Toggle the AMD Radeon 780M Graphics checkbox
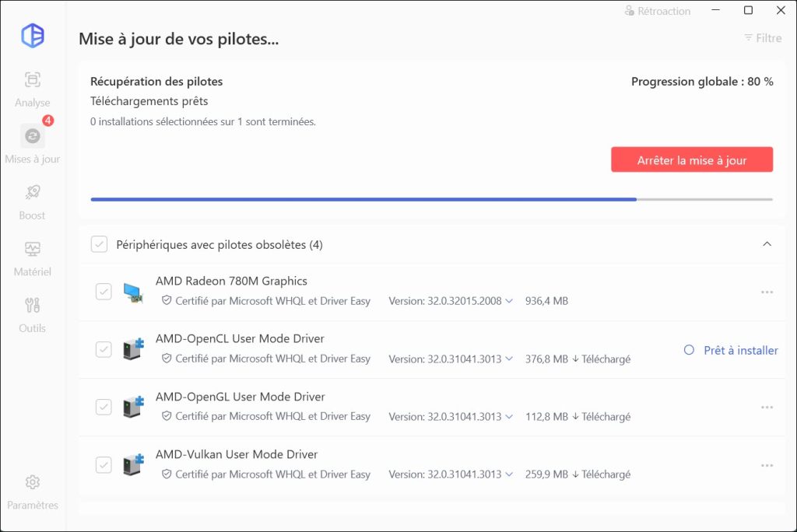797x532 pixels. (104, 292)
